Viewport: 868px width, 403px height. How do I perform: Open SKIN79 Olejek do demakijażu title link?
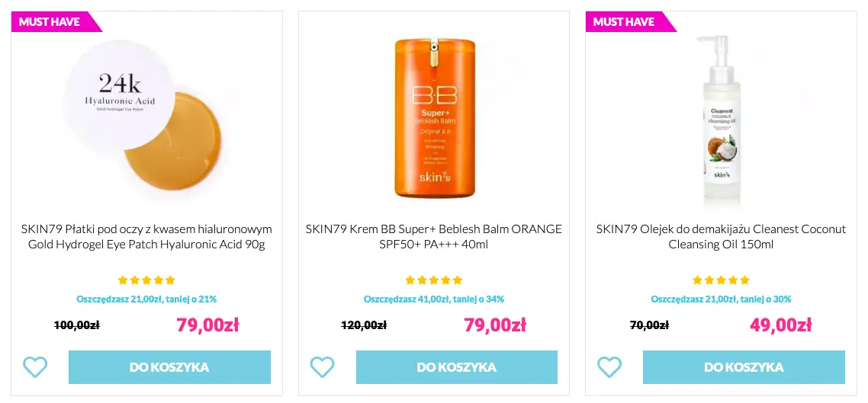(721, 237)
